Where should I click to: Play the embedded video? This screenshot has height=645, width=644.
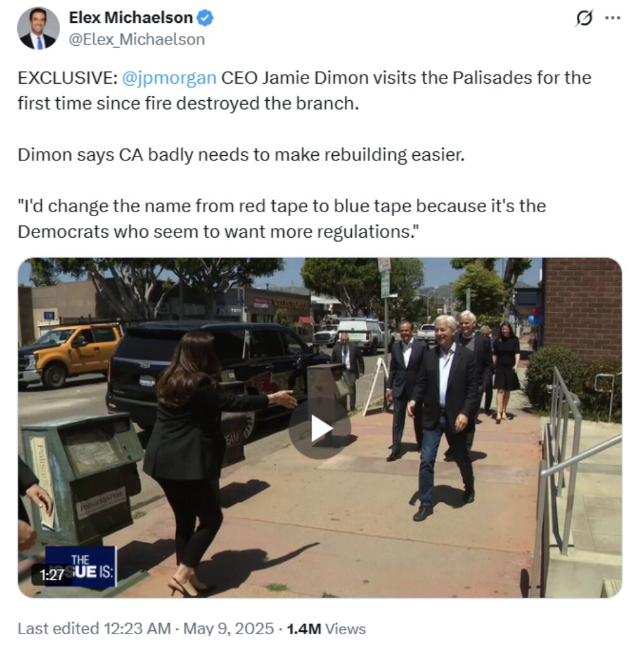pyautogui.click(x=319, y=428)
